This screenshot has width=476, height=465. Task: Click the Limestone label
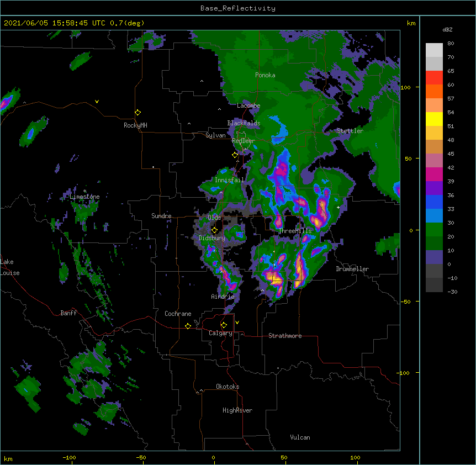(x=84, y=197)
